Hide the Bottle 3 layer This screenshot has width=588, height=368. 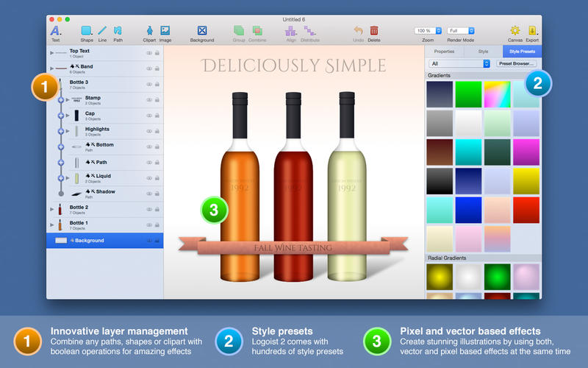[x=149, y=84]
